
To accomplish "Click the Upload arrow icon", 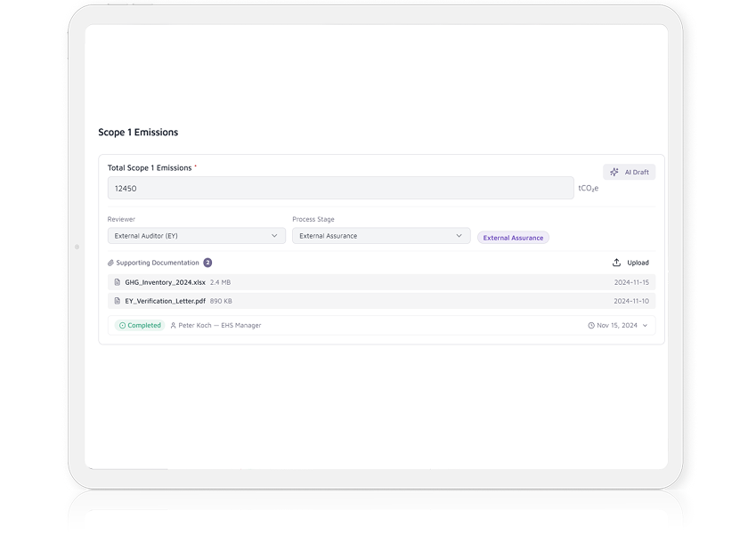I will pyautogui.click(x=616, y=263).
